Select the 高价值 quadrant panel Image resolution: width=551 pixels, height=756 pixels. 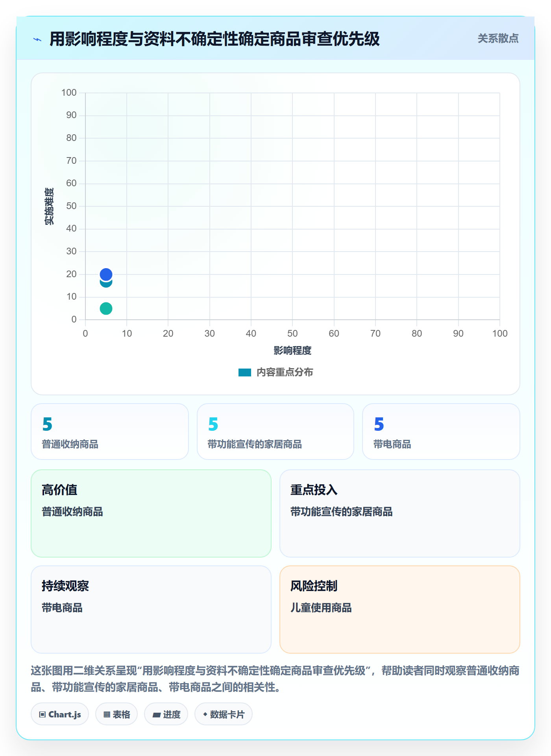pyautogui.click(x=151, y=513)
